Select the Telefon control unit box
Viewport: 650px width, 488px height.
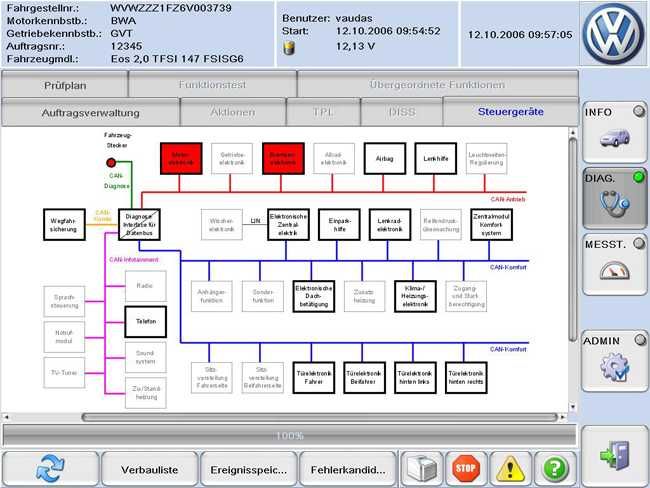146,322
